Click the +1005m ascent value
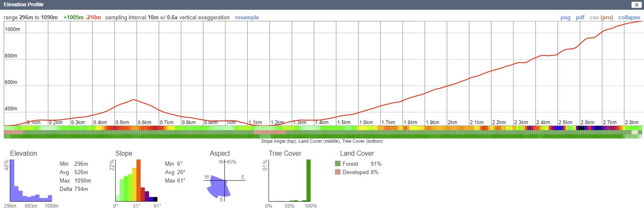The image size is (644, 209). pos(74,18)
